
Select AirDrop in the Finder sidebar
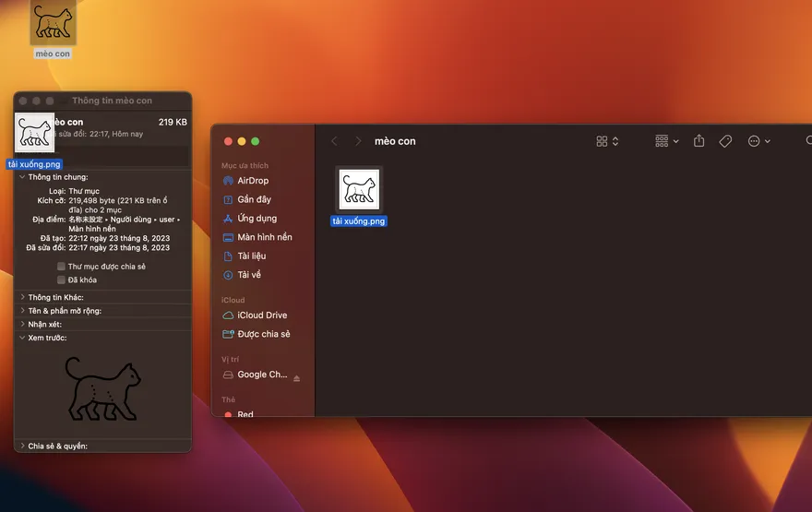[253, 181]
